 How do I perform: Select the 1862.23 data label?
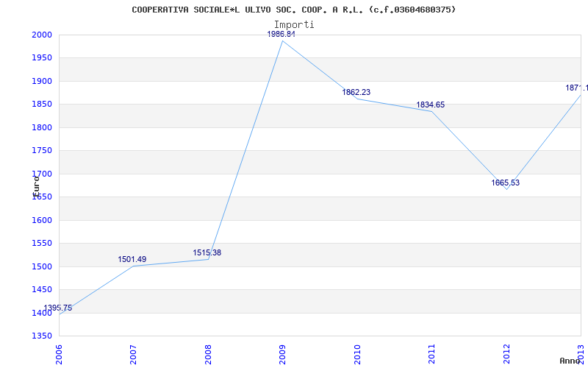pyautogui.click(x=356, y=93)
